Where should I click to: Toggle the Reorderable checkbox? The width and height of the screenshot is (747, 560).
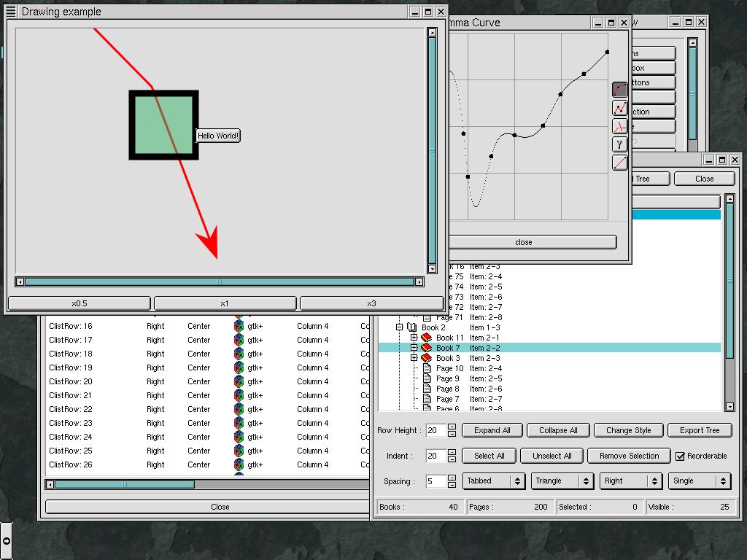pos(680,456)
